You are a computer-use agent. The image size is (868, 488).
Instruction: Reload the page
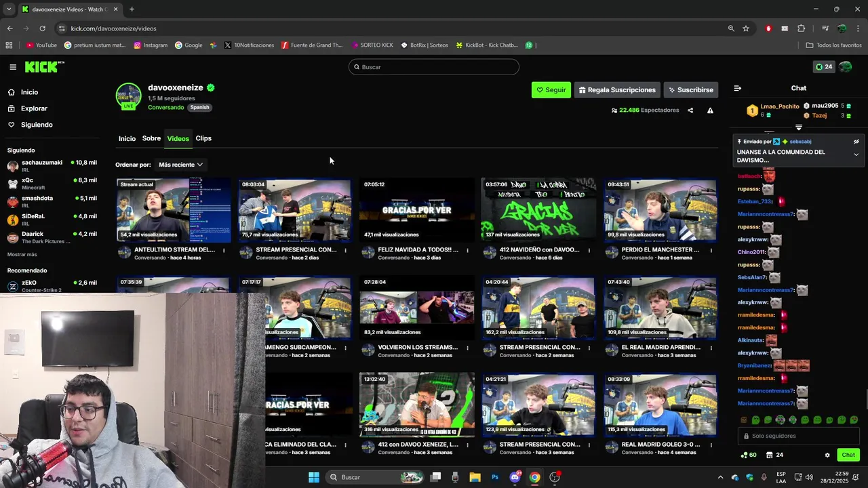42,28
